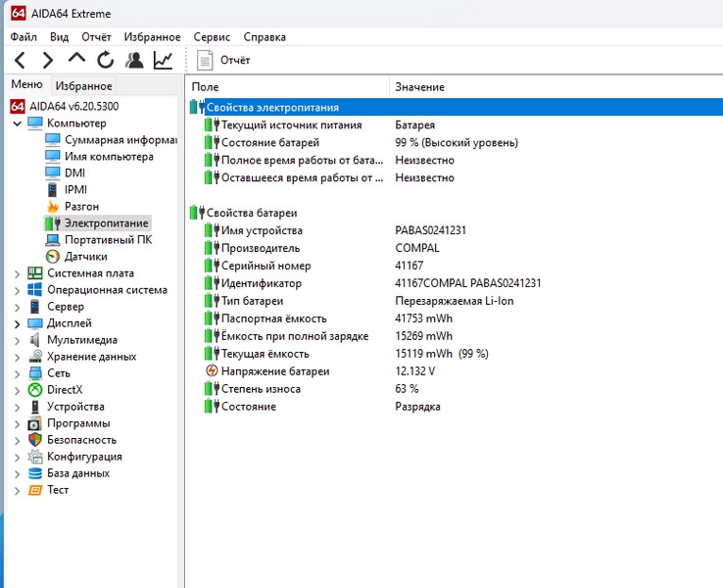Expand the Системная плата node

point(18,274)
